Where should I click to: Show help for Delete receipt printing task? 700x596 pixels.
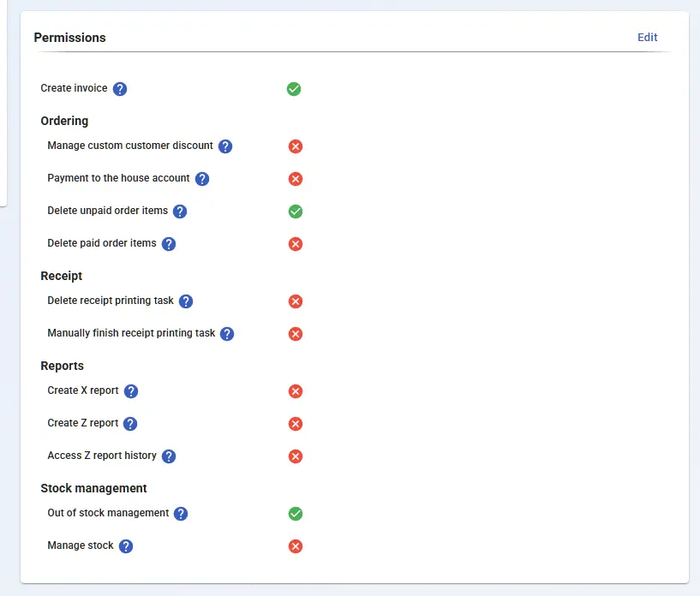tap(186, 301)
